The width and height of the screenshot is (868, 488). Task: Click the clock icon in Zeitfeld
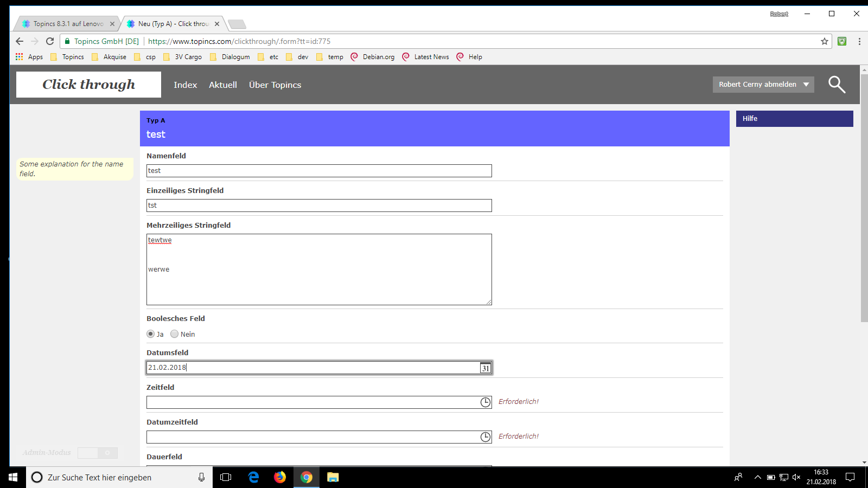pyautogui.click(x=485, y=402)
